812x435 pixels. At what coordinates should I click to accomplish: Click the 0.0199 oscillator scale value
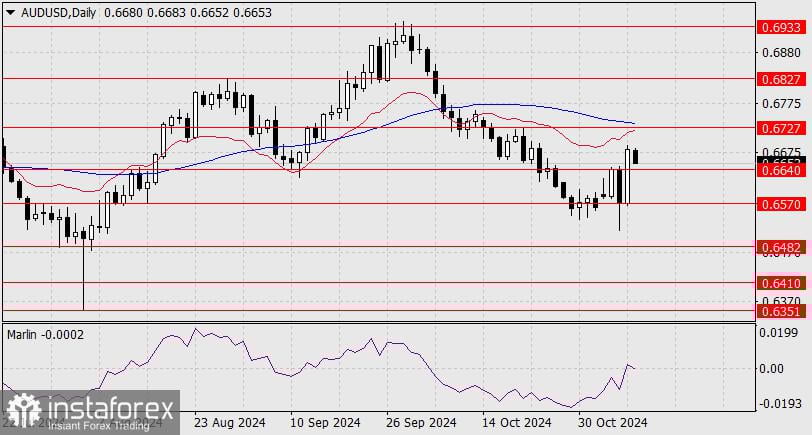click(x=778, y=332)
